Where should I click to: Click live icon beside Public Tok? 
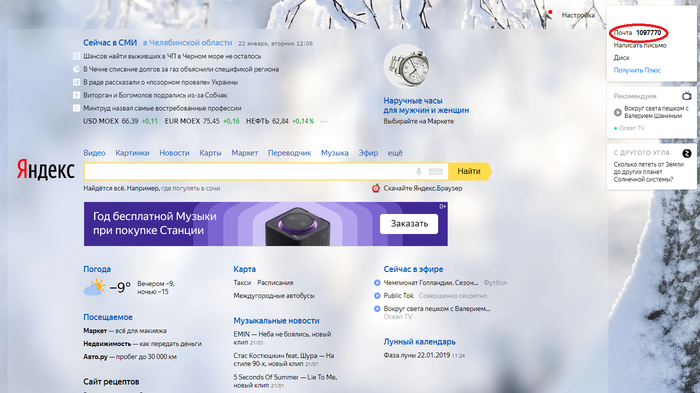pos(377,296)
